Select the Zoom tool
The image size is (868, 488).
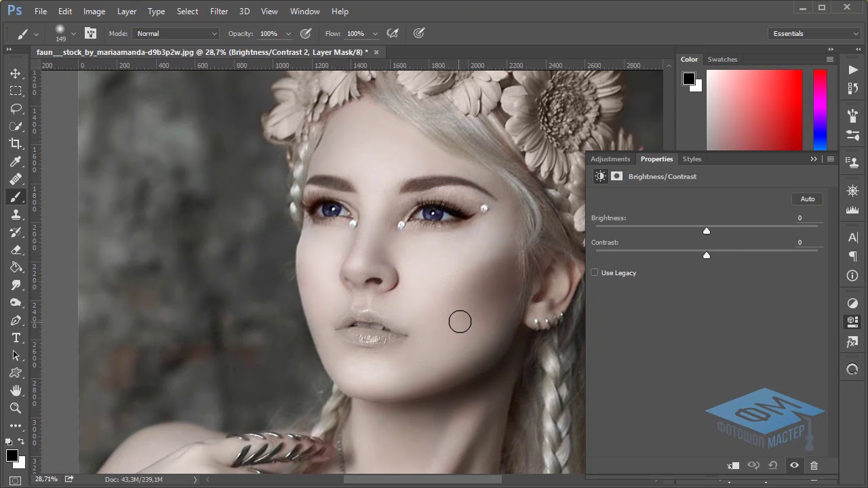(x=16, y=408)
